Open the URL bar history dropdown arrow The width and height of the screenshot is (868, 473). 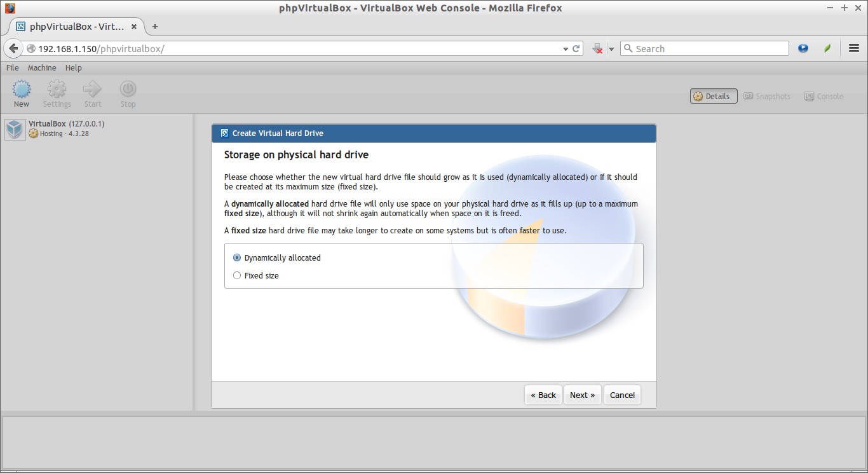(x=566, y=49)
